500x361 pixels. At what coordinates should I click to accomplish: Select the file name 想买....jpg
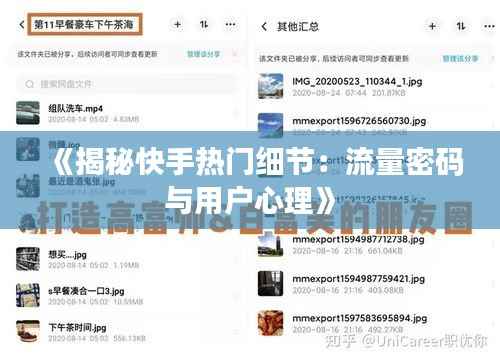(x=67, y=255)
